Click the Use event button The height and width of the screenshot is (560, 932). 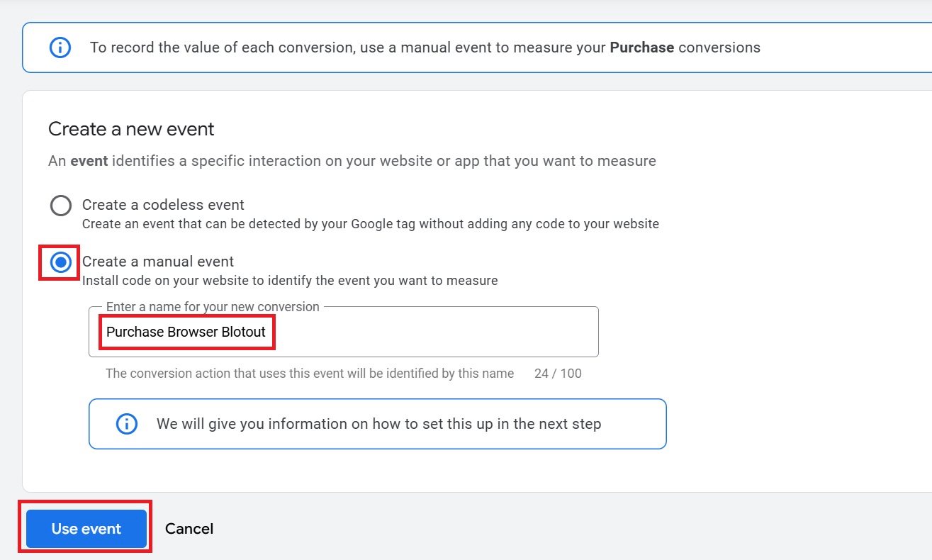click(86, 529)
